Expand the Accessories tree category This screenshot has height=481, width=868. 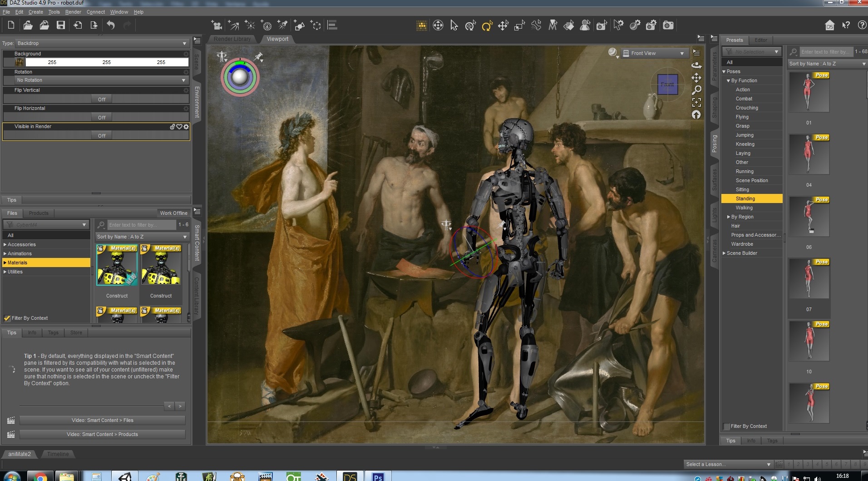tap(5, 244)
